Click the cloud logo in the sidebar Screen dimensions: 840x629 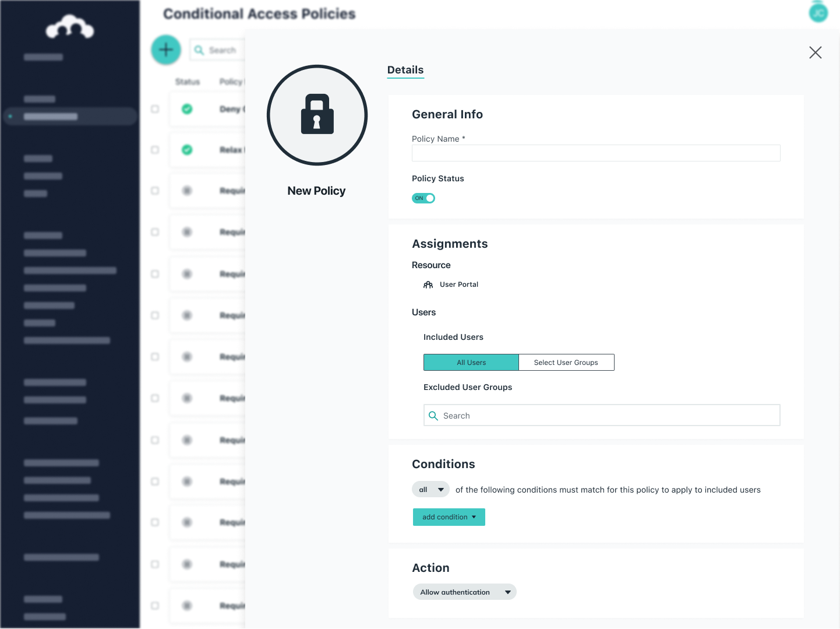[69, 26]
